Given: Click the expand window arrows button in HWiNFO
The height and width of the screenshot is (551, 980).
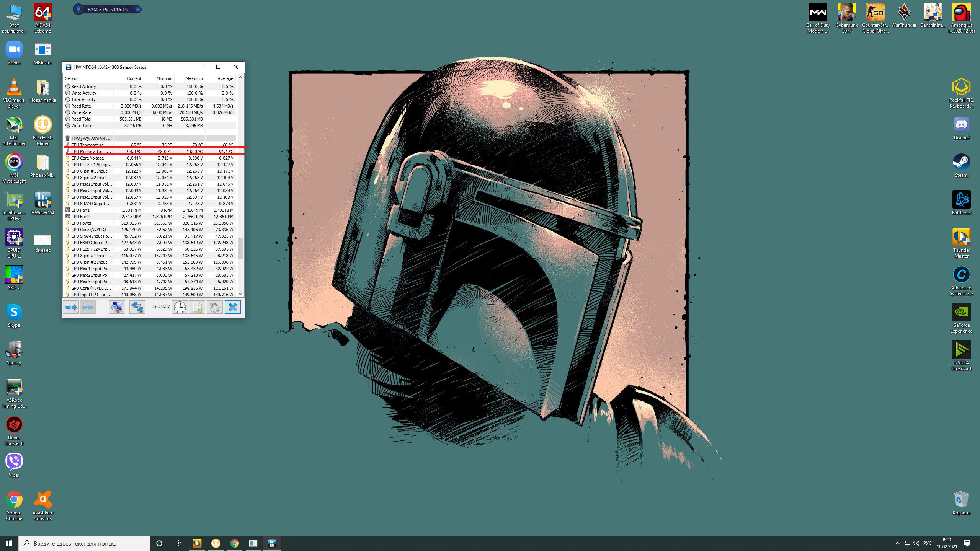Looking at the screenshot, I should [x=71, y=307].
